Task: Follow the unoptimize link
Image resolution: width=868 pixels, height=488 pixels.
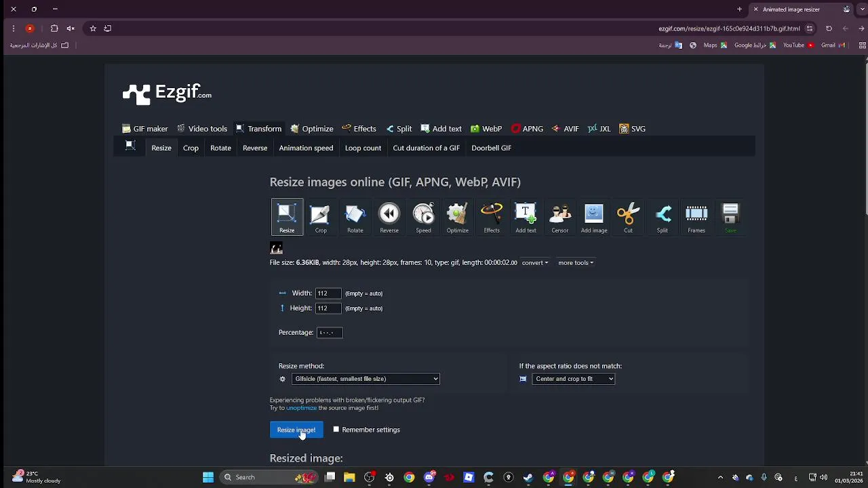Action: [x=302, y=408]
